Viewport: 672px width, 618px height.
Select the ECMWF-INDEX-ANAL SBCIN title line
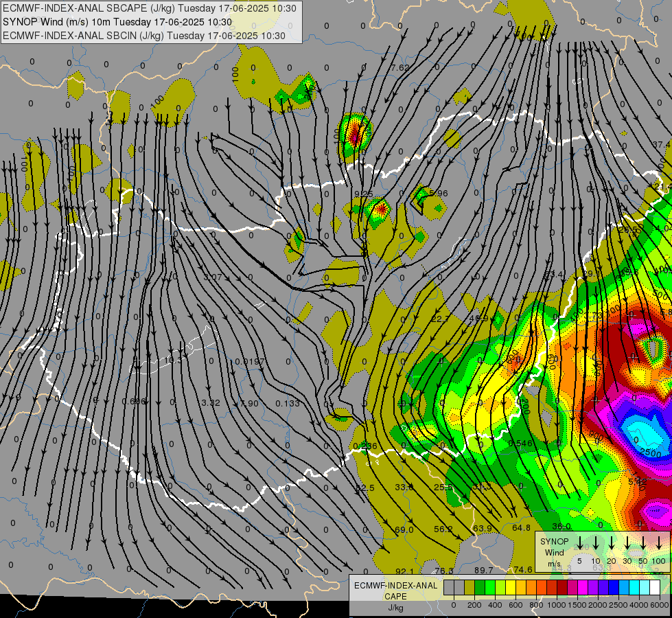click(x=144, y=36)
